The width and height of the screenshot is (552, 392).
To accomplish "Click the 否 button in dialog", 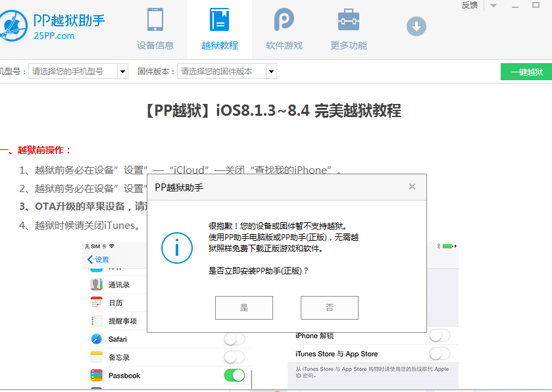I will coord(330,308).
